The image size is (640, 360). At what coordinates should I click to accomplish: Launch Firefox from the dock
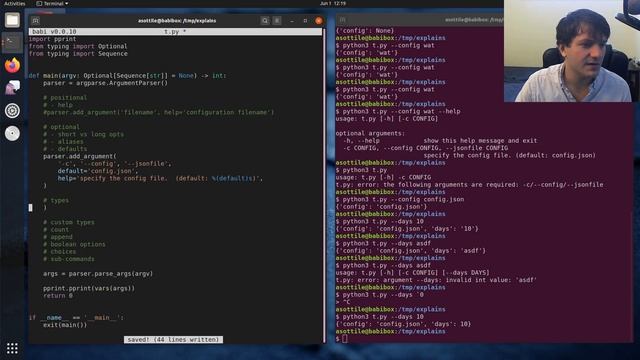(12, 65)
